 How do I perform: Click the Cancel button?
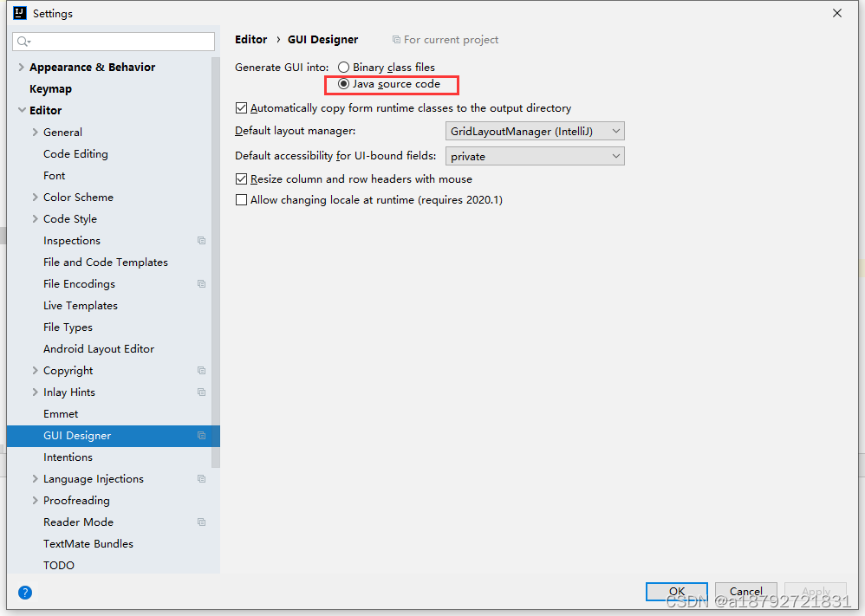coord(746,591)
